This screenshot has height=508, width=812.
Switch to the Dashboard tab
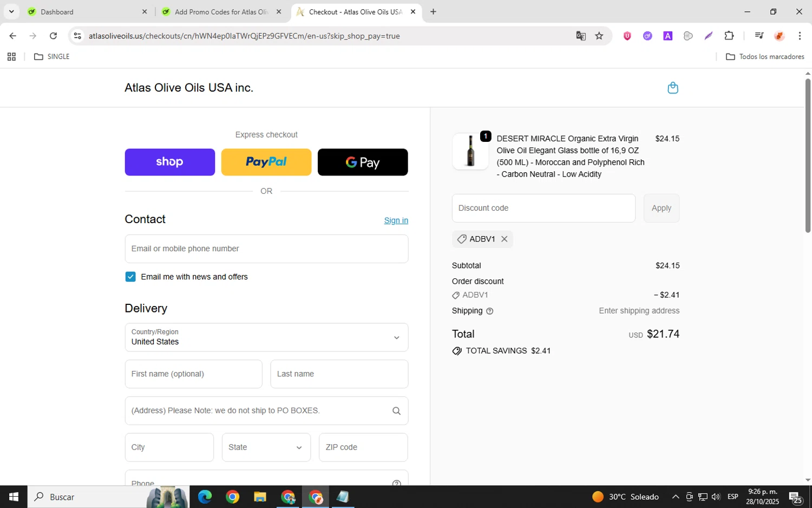[x=87, y=11]
